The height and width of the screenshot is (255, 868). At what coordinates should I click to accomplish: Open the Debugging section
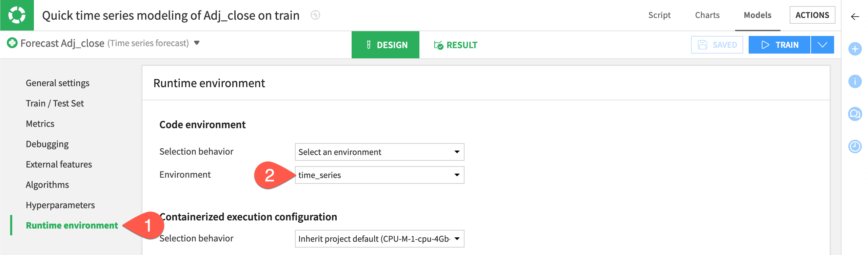47,144
